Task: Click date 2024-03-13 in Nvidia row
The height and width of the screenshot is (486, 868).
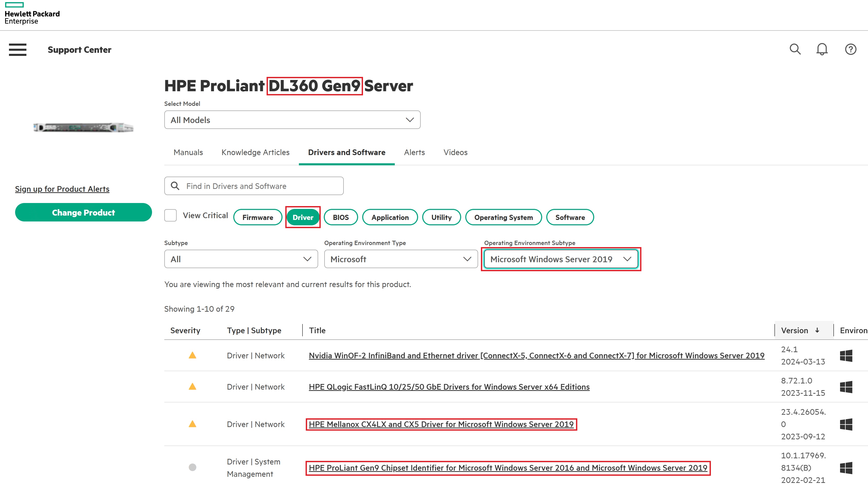Action: [803, 362]
